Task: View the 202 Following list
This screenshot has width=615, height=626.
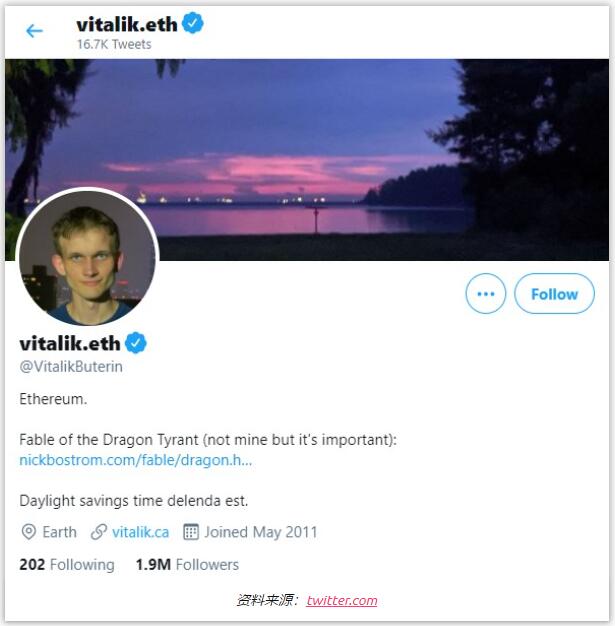Action: [x=66, y=565]
